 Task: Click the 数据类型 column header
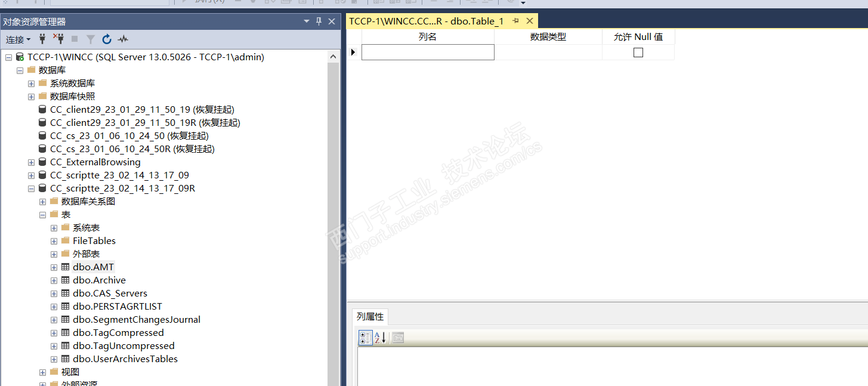click(548, 37)
